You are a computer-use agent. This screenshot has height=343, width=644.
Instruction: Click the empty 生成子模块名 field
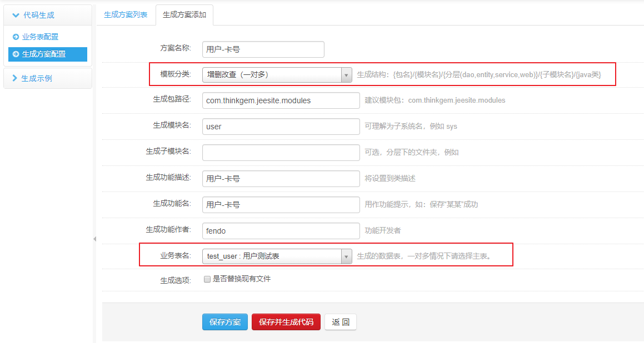pos(281,153)
